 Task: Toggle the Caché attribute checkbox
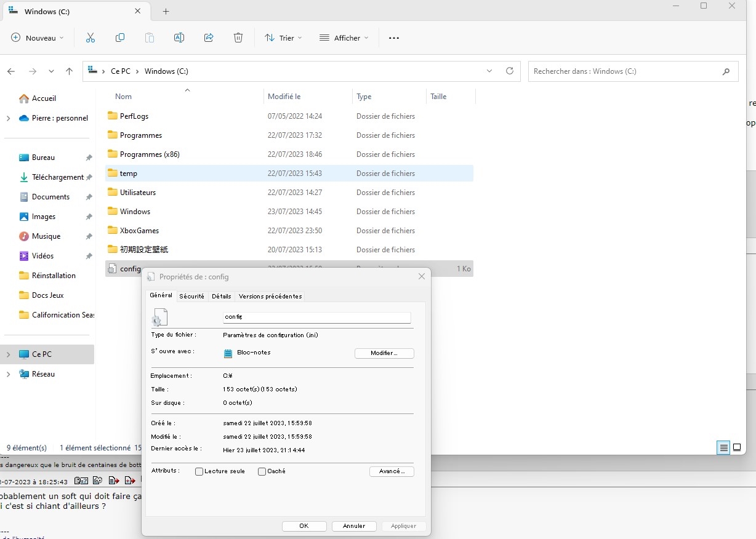tap(262, 472)
